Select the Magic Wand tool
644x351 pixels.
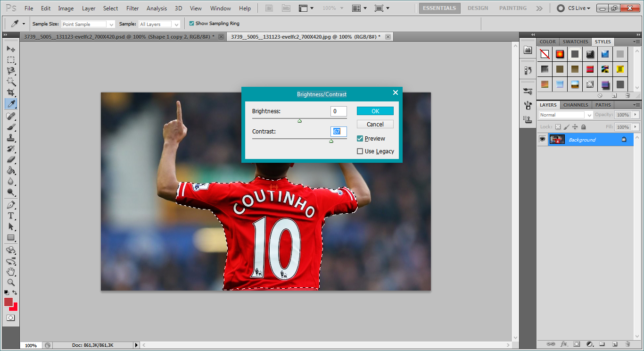[11, 82]
